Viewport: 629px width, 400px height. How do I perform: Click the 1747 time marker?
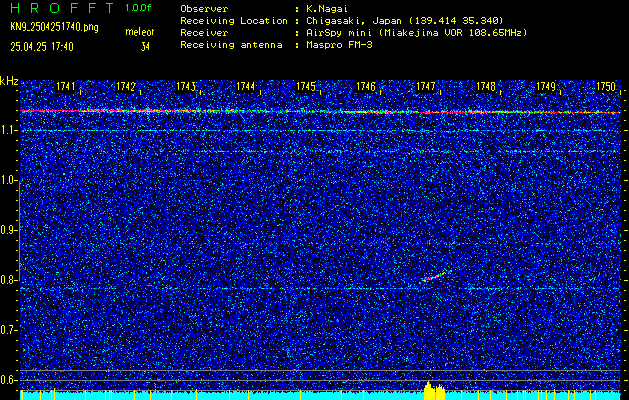tap(426, 86)
